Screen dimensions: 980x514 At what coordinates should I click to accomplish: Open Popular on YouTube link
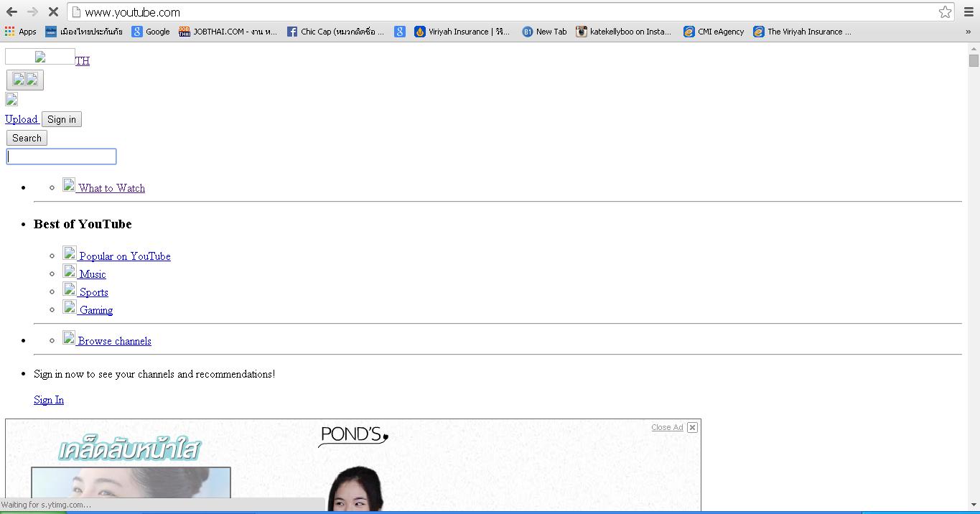(125, 256)
